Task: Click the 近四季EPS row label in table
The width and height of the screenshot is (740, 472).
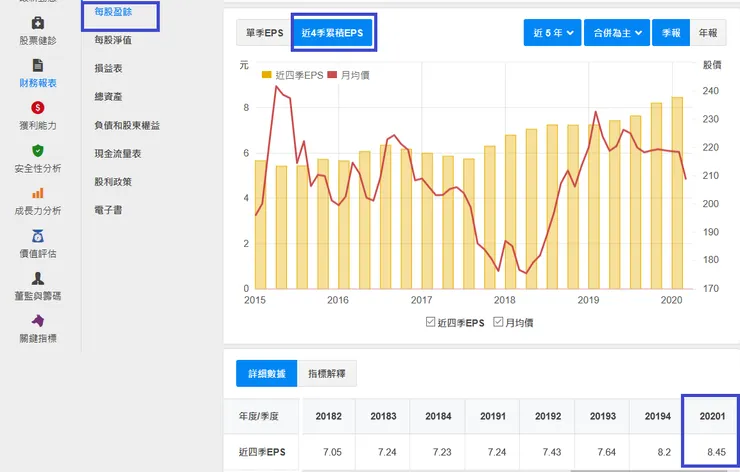Action: tap(262, 452)
